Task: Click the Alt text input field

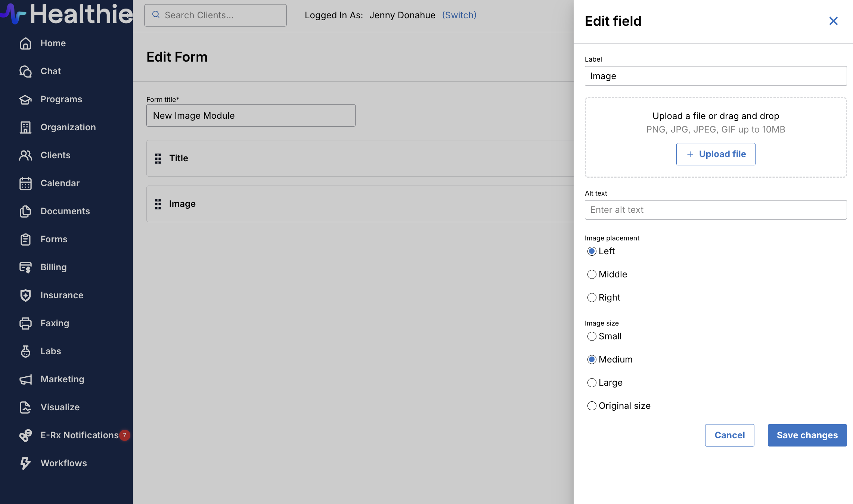Action: [715, 210]
